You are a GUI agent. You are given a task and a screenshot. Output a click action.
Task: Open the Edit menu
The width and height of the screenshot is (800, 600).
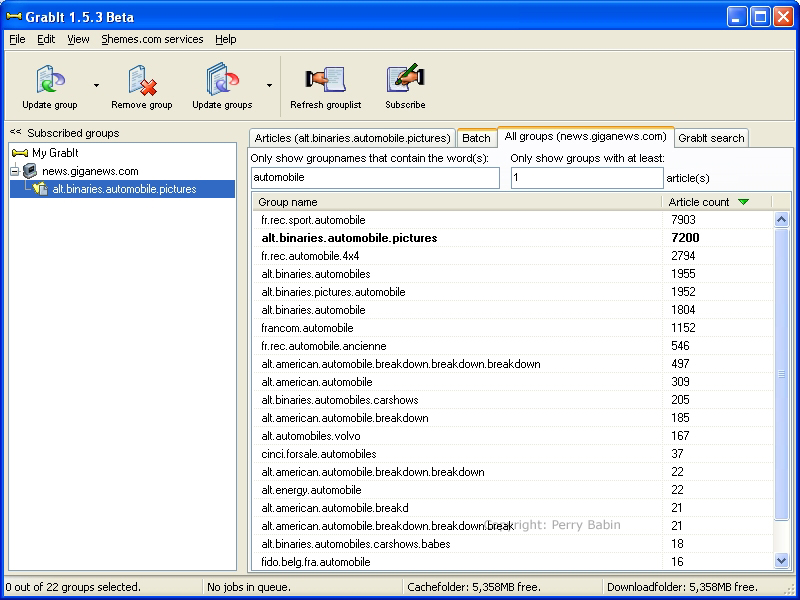[46, 39]
